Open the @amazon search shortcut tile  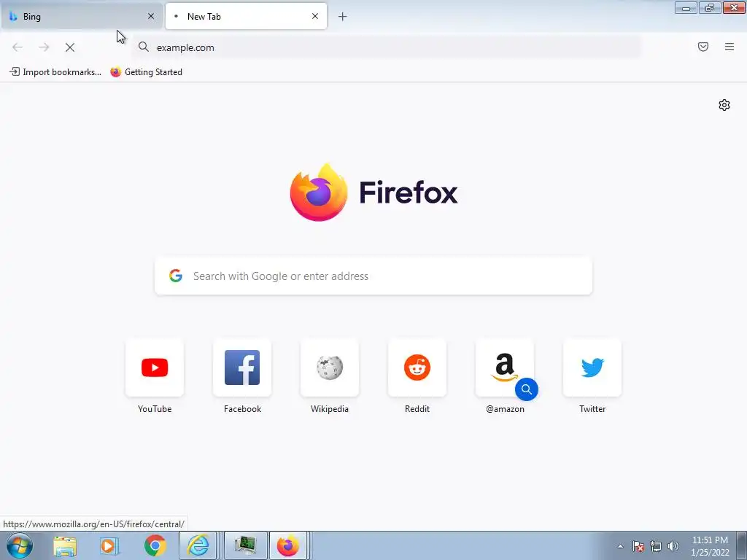point(505,367)
